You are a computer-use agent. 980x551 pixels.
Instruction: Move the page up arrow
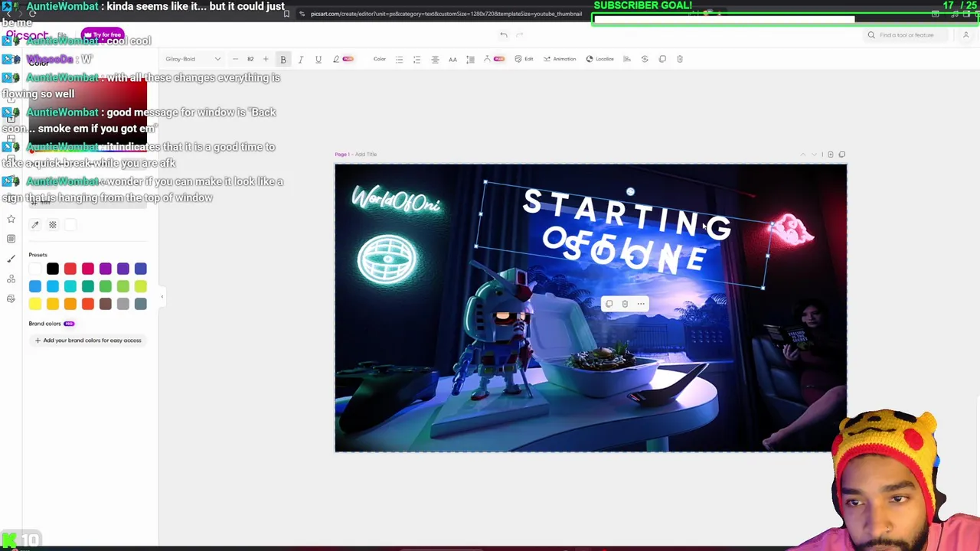coord(802,155)
